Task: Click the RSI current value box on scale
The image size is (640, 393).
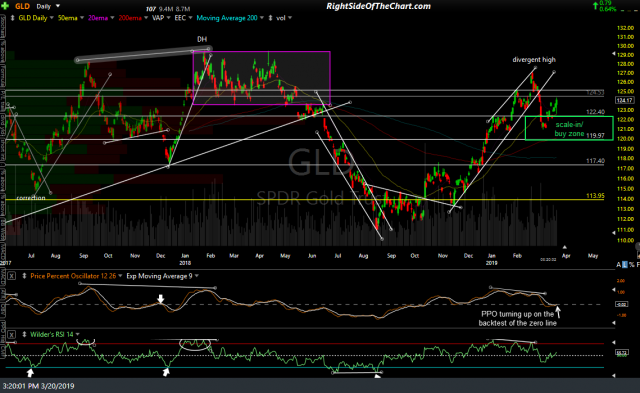Action: [x=622, y=352]
